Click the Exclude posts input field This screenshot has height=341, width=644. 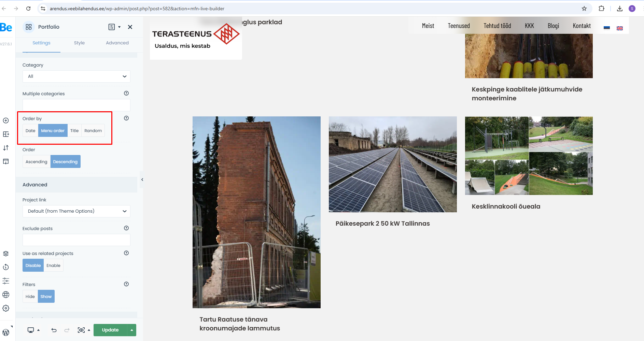(x=76, y=240)
